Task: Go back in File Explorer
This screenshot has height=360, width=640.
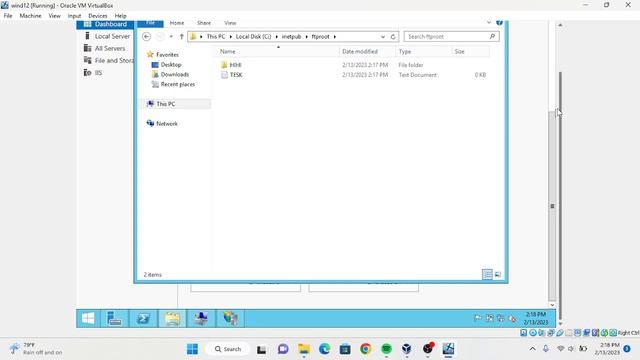Action: coord(147,37)
